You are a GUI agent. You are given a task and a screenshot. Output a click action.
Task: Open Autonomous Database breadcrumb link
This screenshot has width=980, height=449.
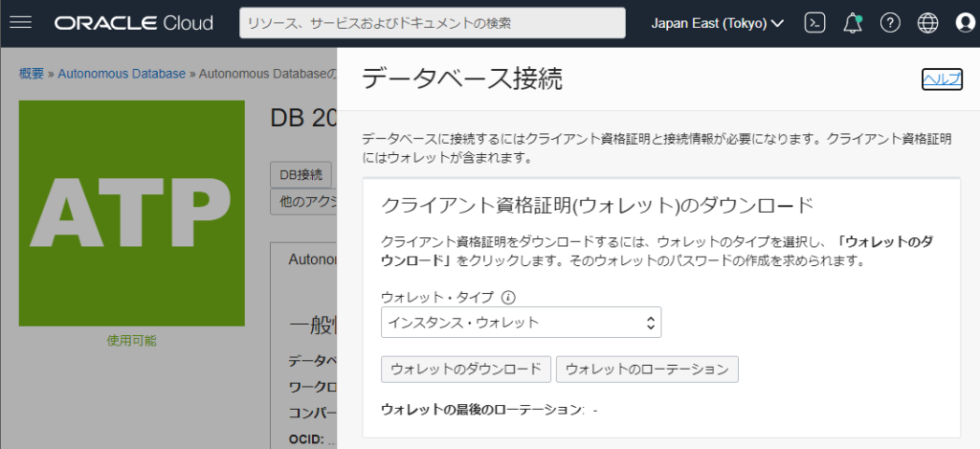122,74
